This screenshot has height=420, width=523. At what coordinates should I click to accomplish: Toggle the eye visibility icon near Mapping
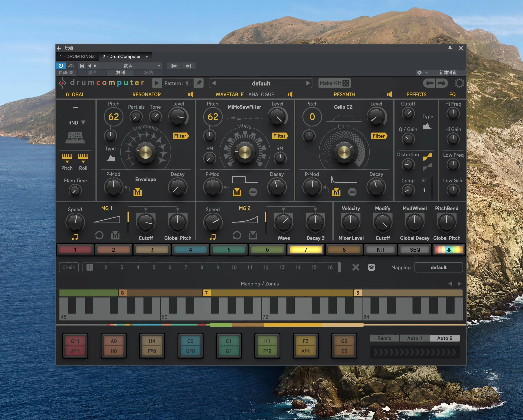[x=371, y=267]
